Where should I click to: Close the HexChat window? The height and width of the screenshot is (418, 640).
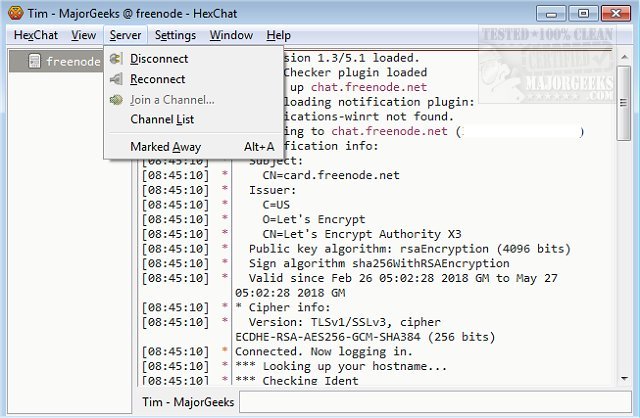[x=616, y=14]
